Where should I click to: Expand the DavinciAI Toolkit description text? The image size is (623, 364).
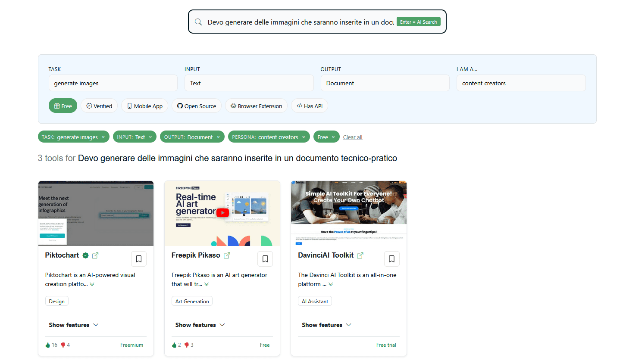pyautogui.click(x=331, y=284)
